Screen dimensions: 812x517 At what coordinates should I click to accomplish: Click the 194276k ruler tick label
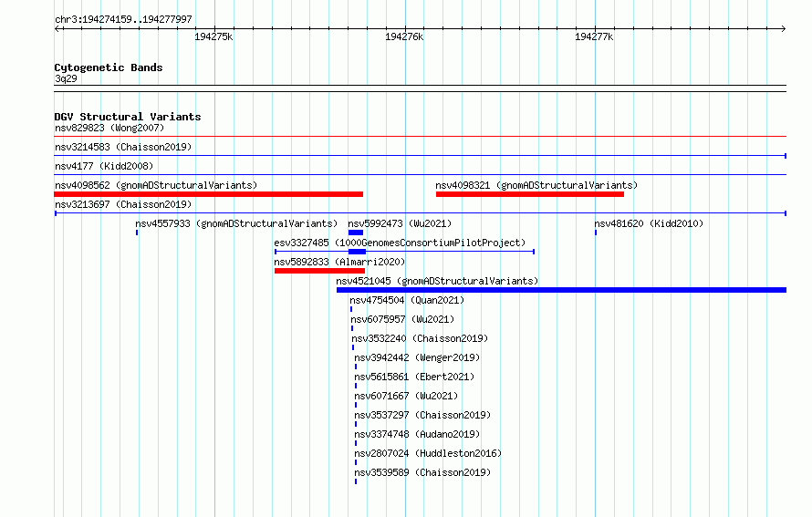tap(404, 36)
